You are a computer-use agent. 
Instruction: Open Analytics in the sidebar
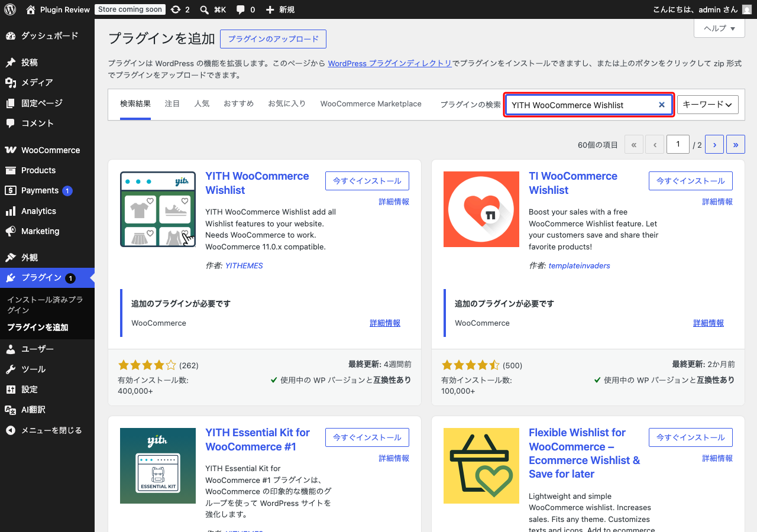[x=47, y=211]
